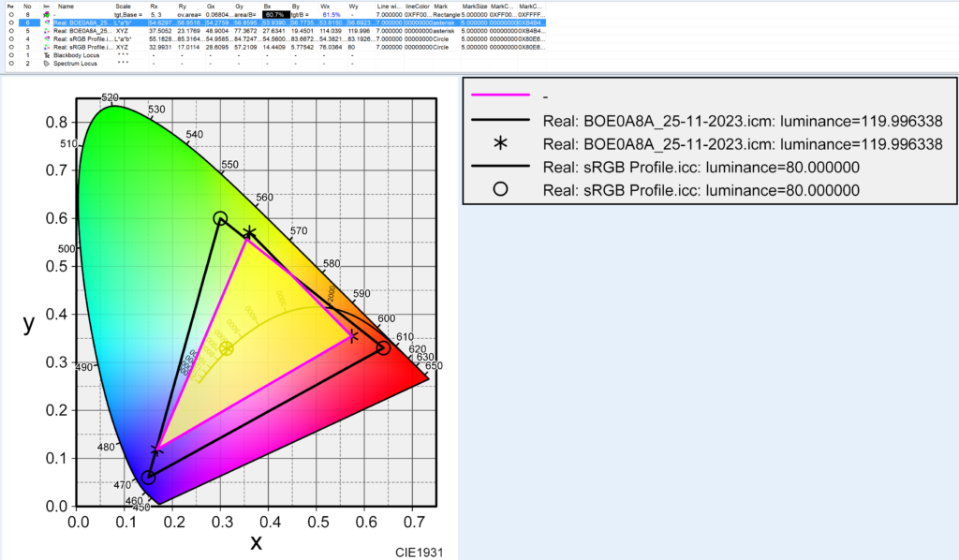959x560 pixels.
Task: Toggle radio circle of Blackbody Locus row
Action: (x=11, y=55)
